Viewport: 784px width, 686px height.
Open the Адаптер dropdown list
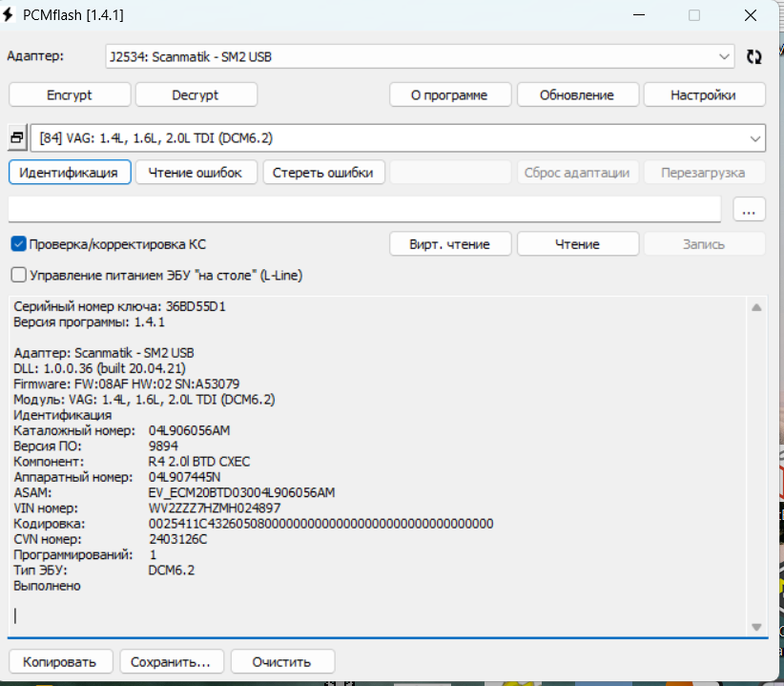[x=724, y=57]
